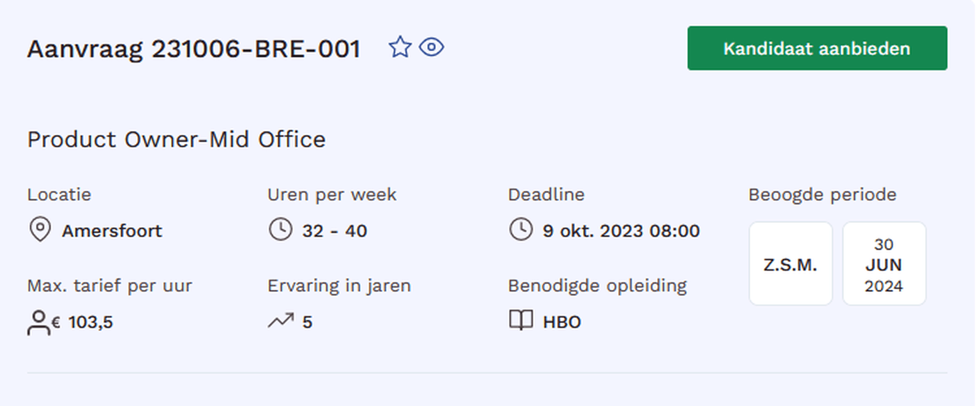Click the location pin icon

click(x=40, y=230)
